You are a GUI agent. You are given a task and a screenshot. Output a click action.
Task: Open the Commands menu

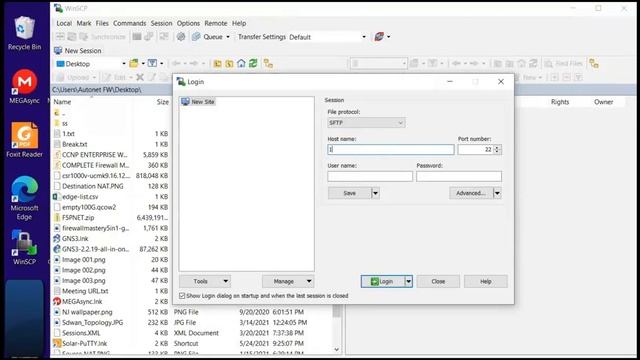click(x=129, y=23)
